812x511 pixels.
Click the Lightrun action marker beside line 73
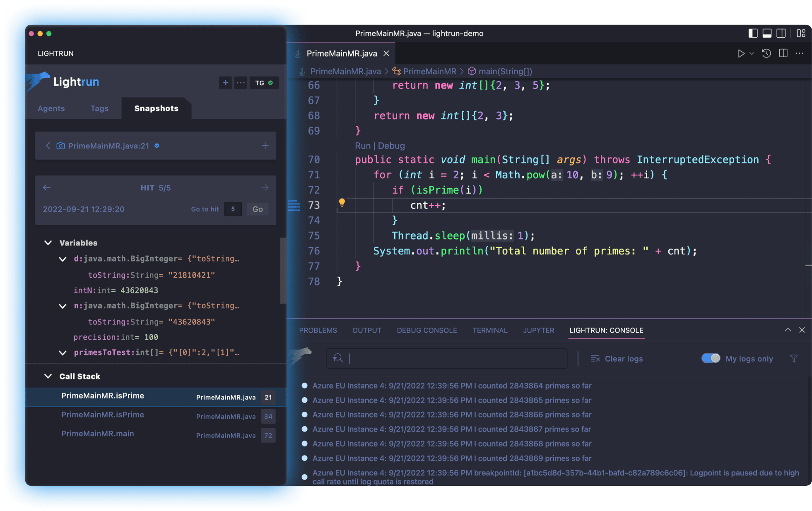pyautogui.click(x=294, y=205)
